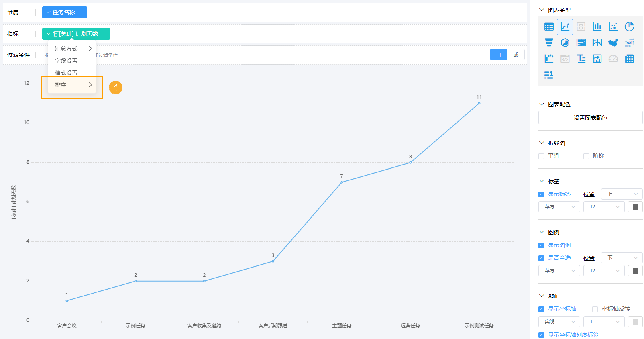Select the ranking list chart icon

tap(549, 75)
